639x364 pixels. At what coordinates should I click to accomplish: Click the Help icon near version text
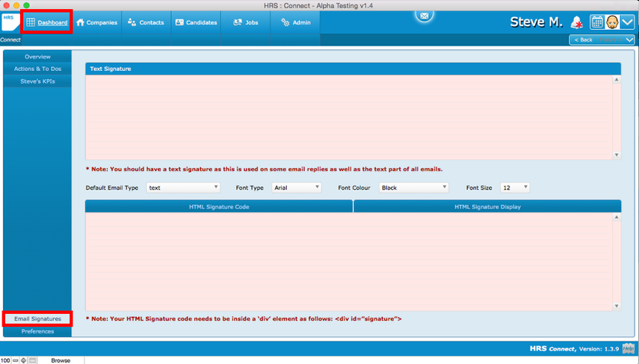point(629,348)
